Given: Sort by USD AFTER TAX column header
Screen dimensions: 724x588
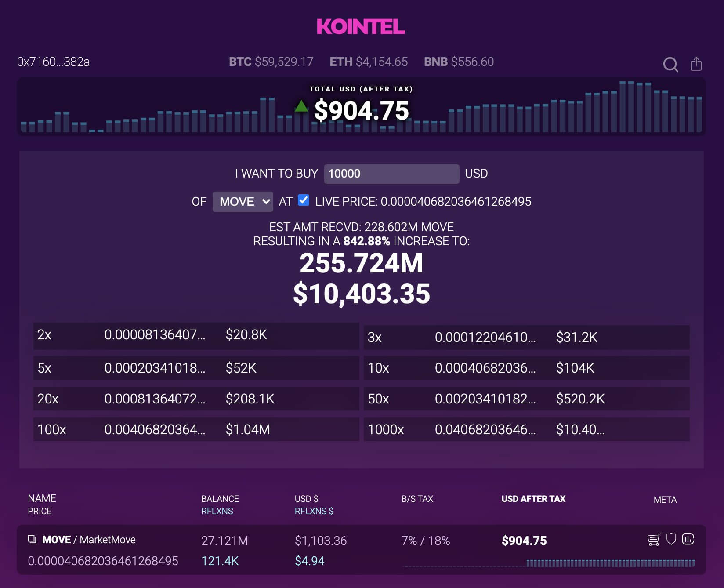Looking at the screenshot, I should point(533,499).
